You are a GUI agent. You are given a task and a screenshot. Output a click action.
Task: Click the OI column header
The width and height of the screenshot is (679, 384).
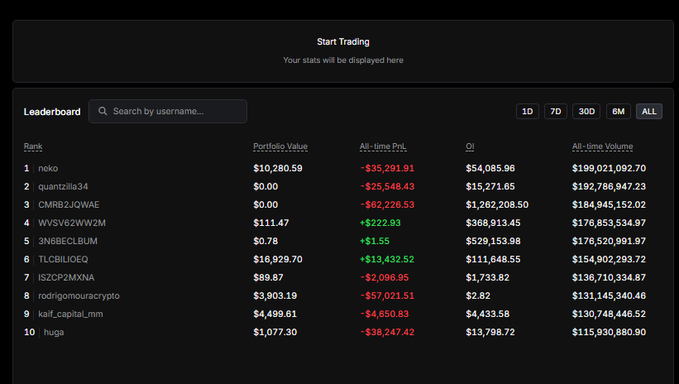pos(470,147)
